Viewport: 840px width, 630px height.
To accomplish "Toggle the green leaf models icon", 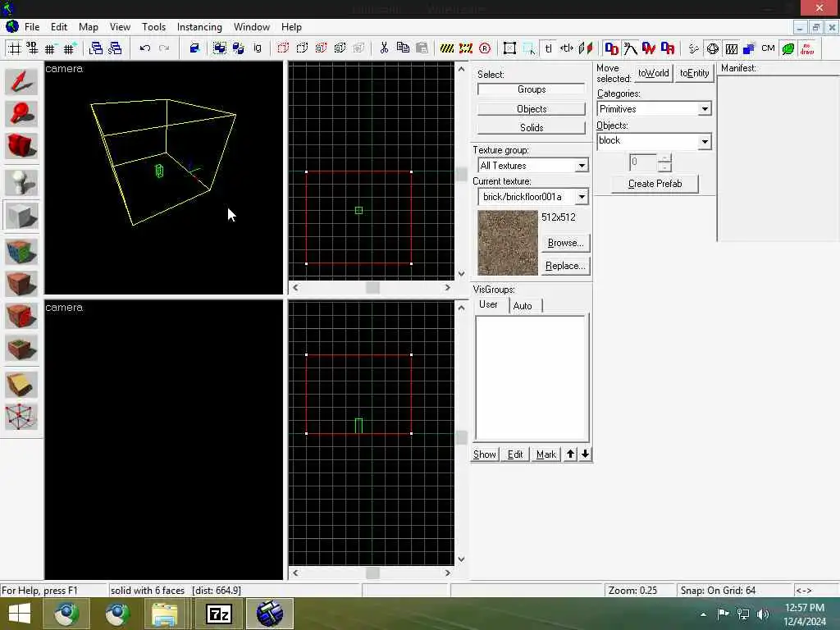I will point(788,48).
